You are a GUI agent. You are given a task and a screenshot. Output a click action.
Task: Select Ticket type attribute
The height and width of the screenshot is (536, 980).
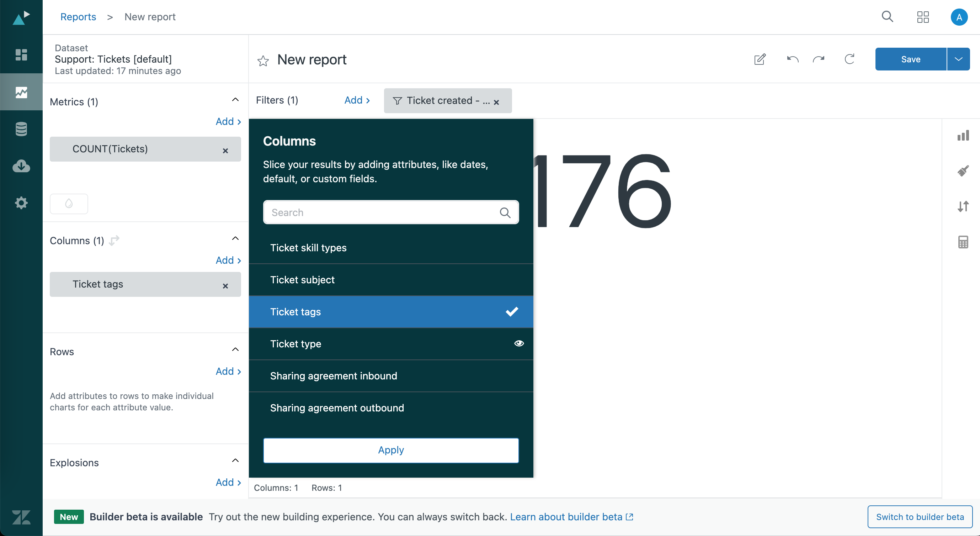click(391, 344)
